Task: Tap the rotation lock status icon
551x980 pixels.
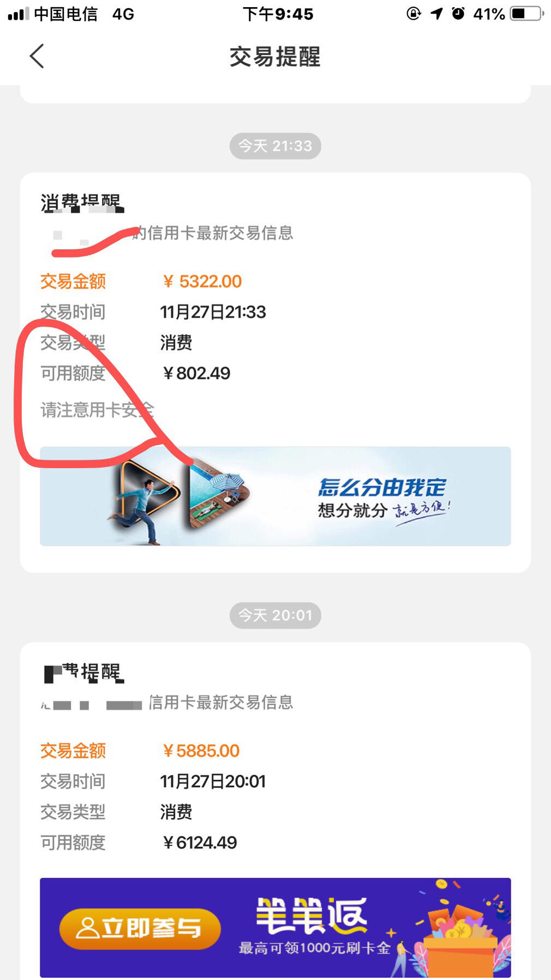Action: click(414, 14)
